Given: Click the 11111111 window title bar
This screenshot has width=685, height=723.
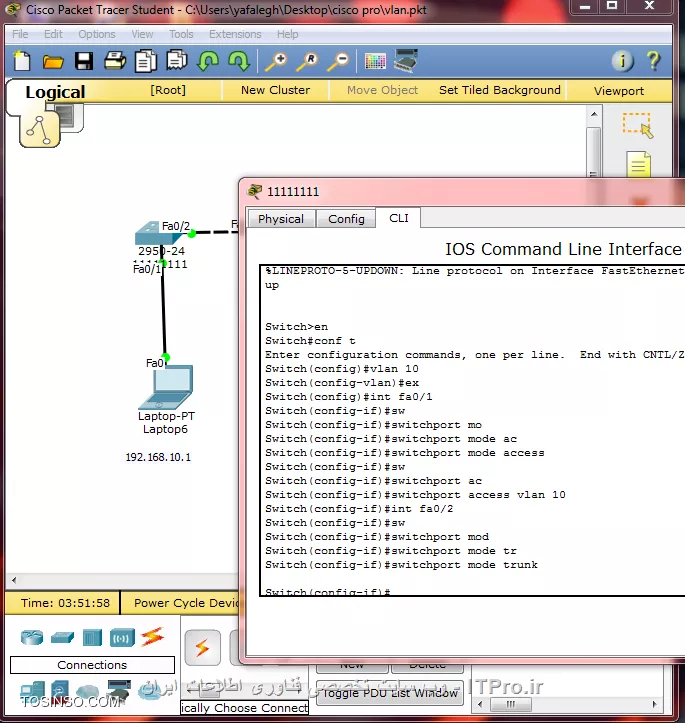Looking at the screenshot, I should point(462,191).
